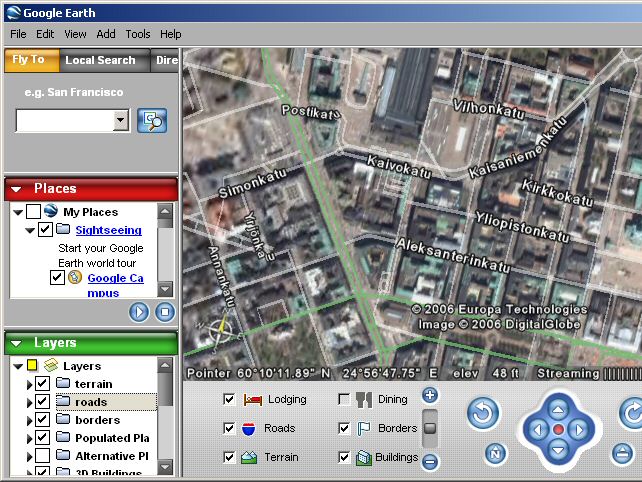The height and width of the screenshot is (482, 642).
Task: Pan the map right with the arrow
Action: pyautogui.click(x=579, y=430)
